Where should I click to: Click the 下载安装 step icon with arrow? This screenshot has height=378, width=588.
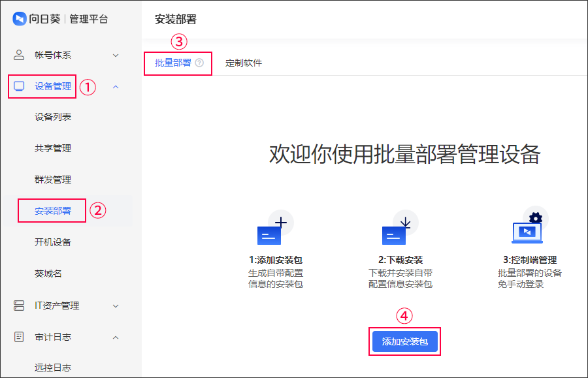400,227
